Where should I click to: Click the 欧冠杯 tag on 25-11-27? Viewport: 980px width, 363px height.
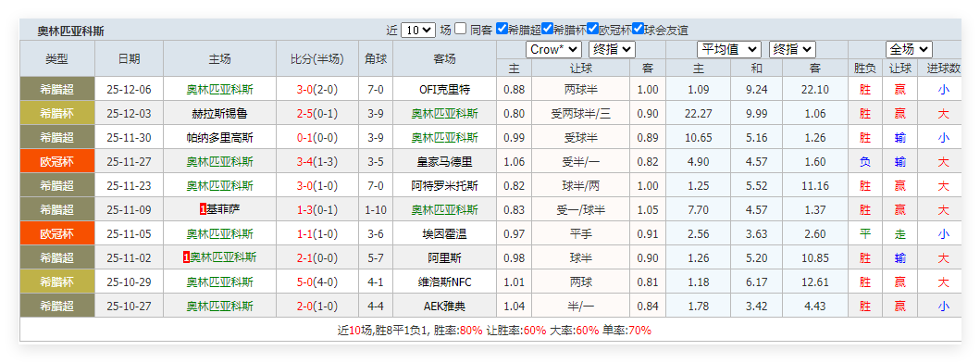[56, 161]
